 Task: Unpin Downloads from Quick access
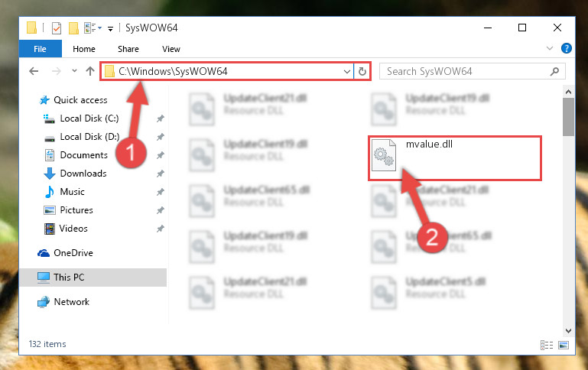(x=160, y=174)
